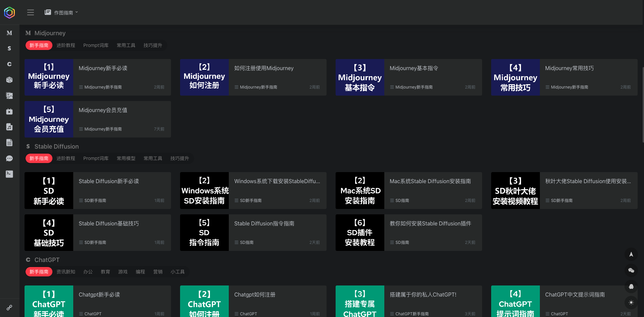Click the notification bell floating button
Screen dimensions: 644x317
631,286
